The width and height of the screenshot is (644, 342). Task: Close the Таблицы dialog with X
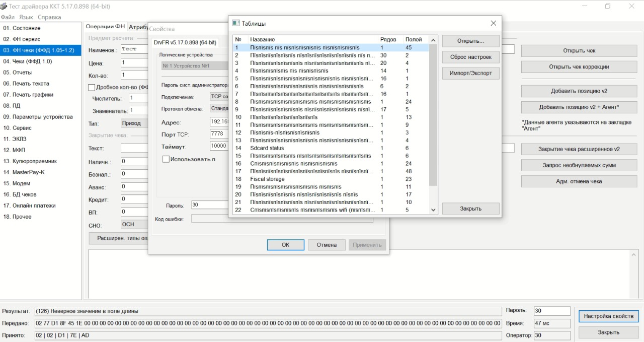point(493,23)
